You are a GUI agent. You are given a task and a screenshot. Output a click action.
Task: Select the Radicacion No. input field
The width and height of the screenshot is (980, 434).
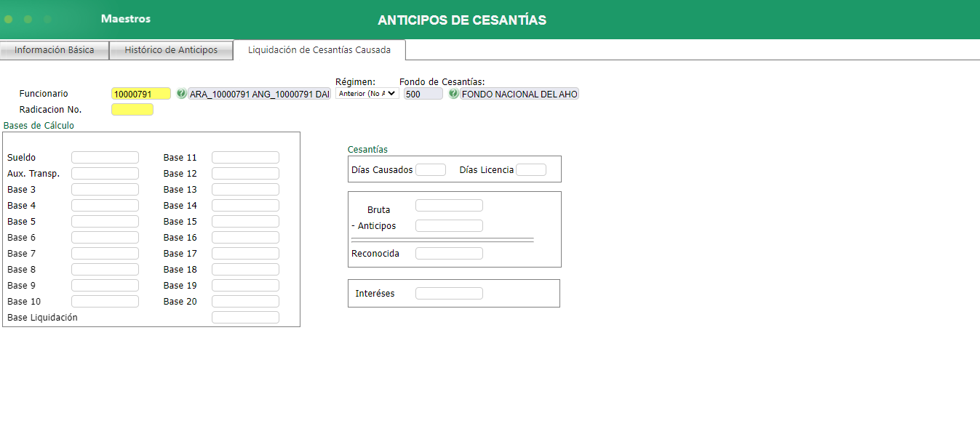click(x=132, y=109)
